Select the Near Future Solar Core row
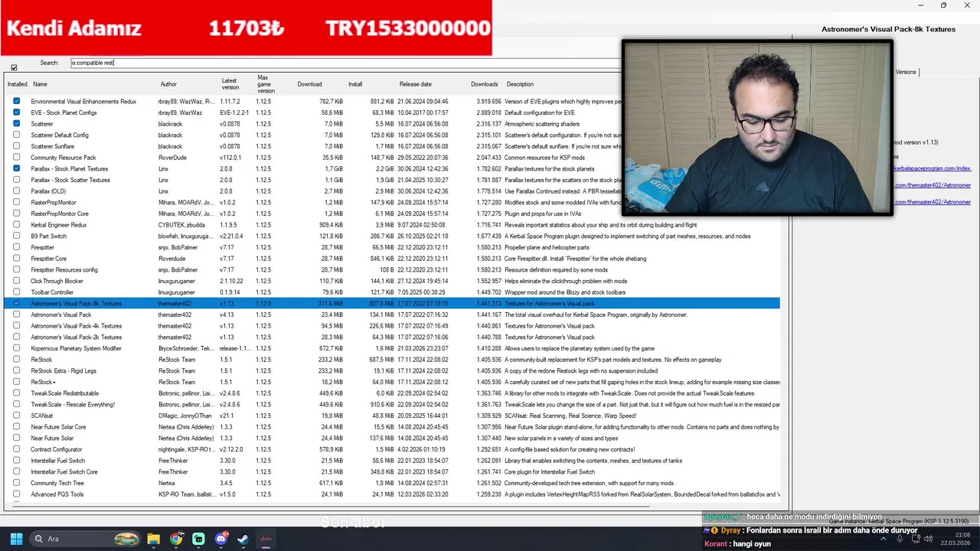This screenshot has height=551, width=980. point(392,427)
